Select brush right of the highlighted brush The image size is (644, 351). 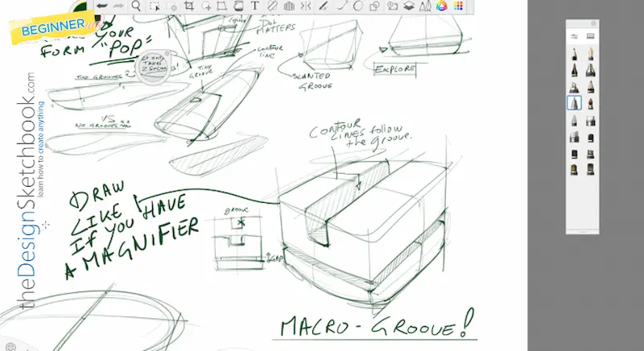(x=591, y=103)
